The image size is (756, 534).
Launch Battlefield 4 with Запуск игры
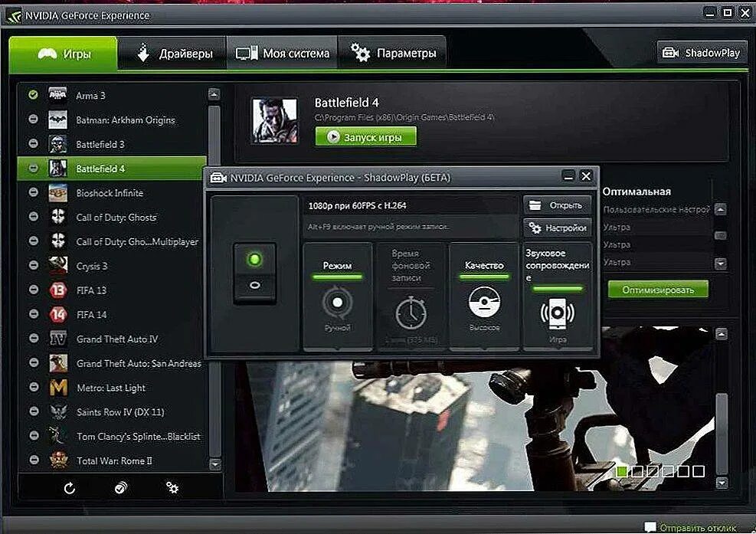[x=366, y=137]
